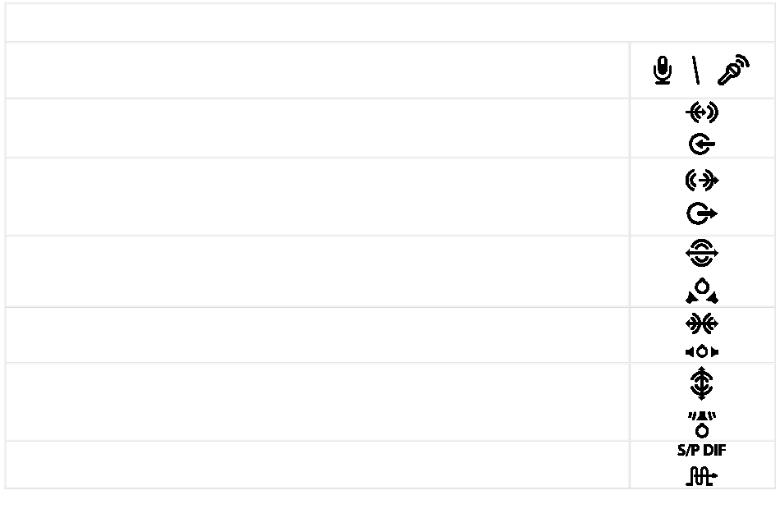The width and height of the screenshot is (780, 532).
Task: Click the blank cell beside the S/P DIF row
Action: pyautogui.click(x=318, y=465)
